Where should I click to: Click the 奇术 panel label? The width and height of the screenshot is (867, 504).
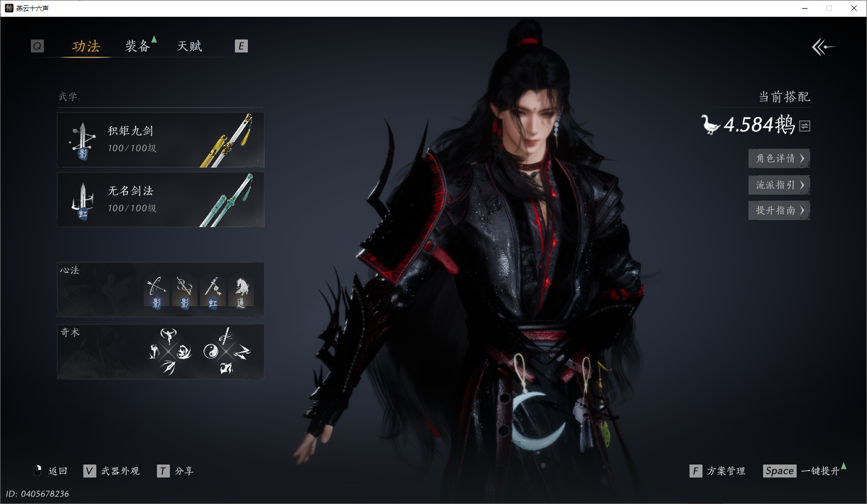pyautogui.click(x=70, y=333)
